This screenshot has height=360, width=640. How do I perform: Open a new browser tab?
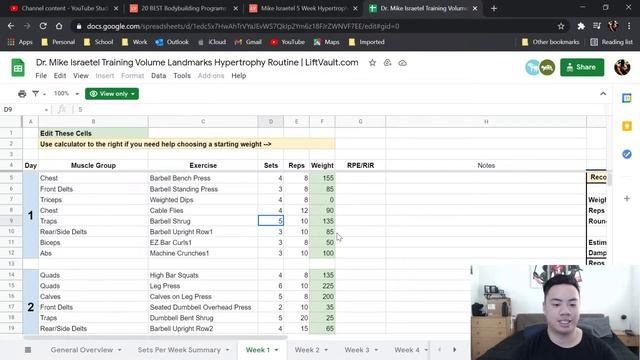pos(494,8)
